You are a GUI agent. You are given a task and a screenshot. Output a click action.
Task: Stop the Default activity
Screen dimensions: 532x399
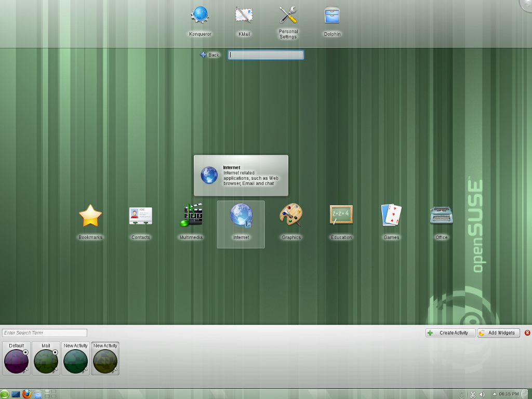click(x=25, y=352)
